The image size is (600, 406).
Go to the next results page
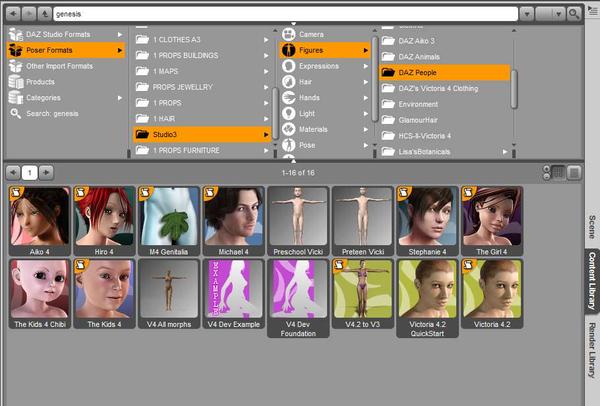coord(46,173)
